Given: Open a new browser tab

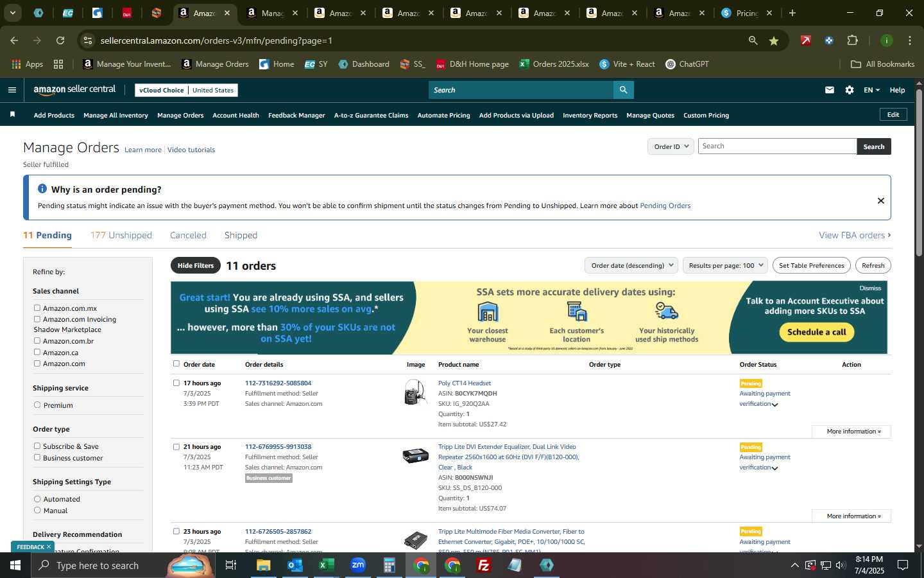Looking at the screenshot, I should tap(792, 13).
